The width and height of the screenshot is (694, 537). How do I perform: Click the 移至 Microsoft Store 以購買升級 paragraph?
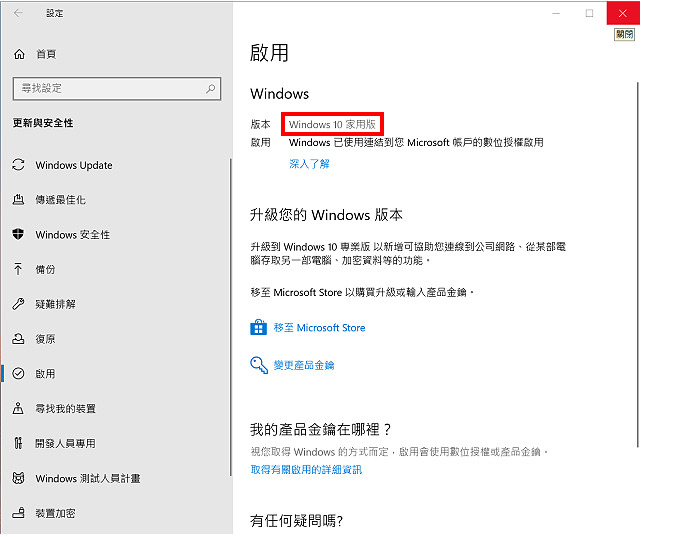point(362,292)
